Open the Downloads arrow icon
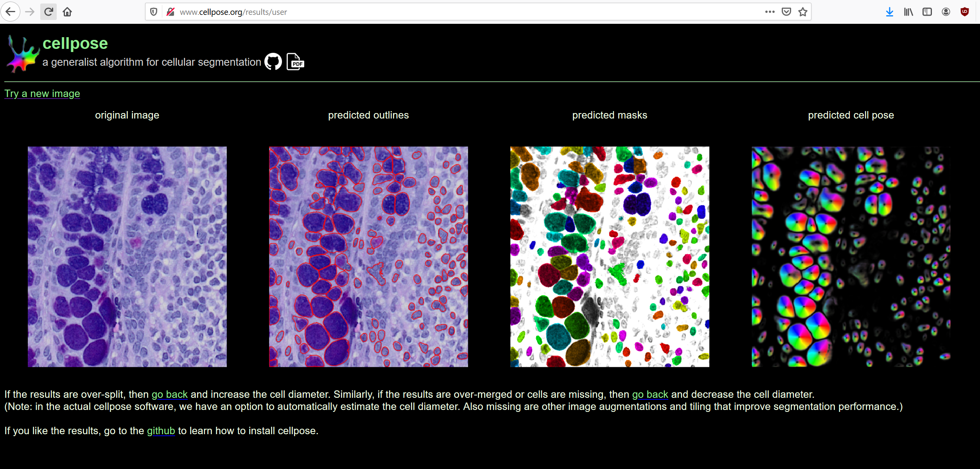Screen dimensions: 980x469 coord(890,12)
